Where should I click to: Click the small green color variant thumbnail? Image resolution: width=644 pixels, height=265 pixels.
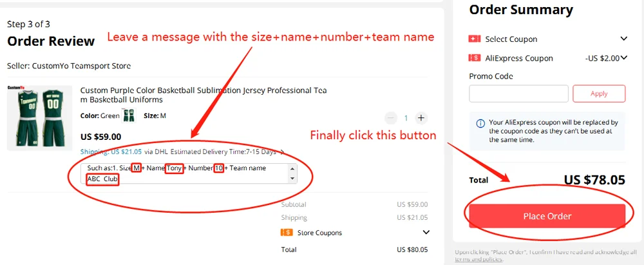click(x=129, y=115)
